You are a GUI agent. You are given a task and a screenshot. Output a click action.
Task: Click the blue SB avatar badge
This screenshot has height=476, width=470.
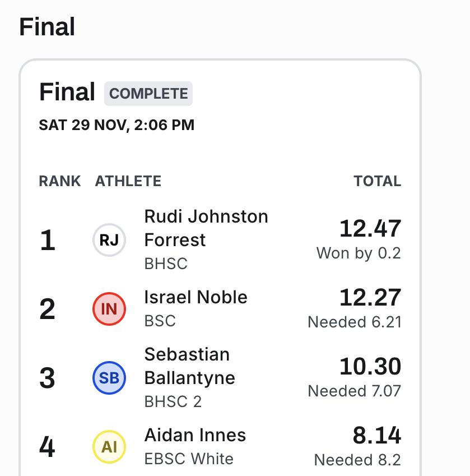[x=109, y=378]
